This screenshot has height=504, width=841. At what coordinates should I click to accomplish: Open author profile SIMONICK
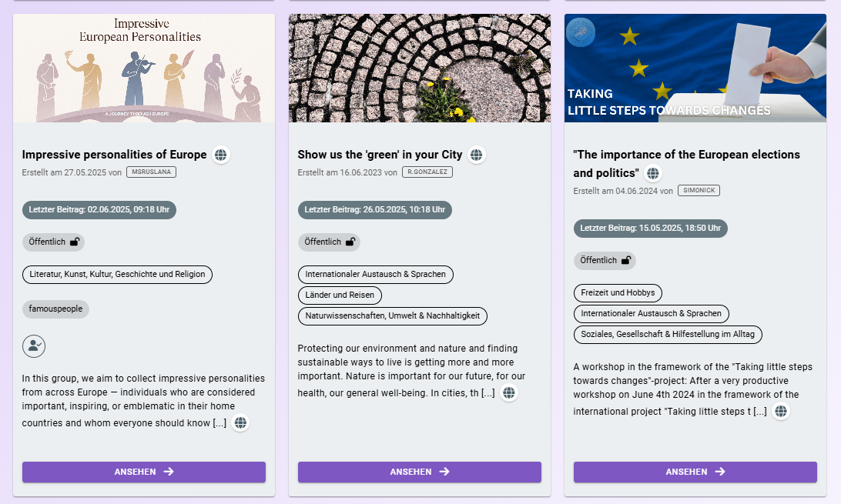point(699,191)
